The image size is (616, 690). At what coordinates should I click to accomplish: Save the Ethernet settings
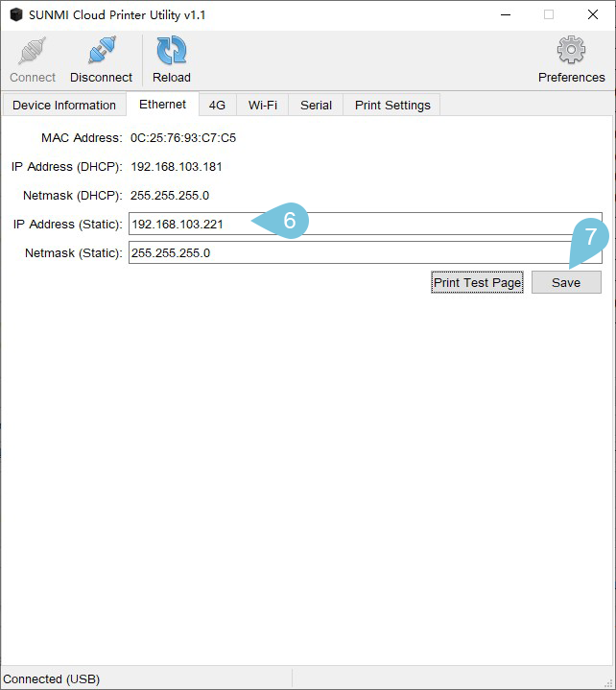tap(566, 282)
